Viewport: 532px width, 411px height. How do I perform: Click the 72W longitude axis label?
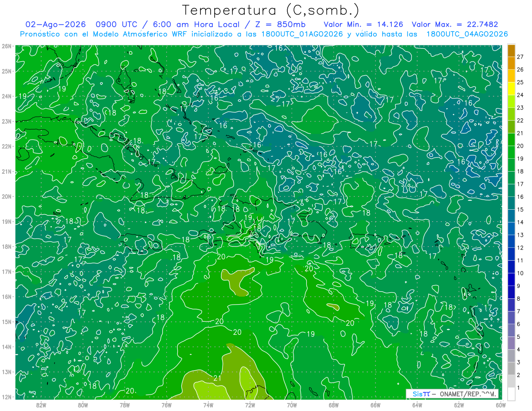(x=250, y=404)
